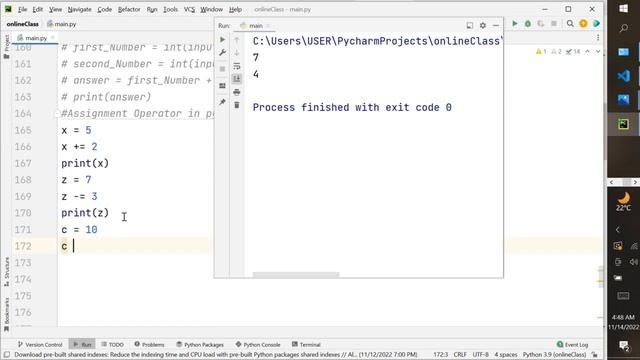
Task: Go to next highlighted error arrow
Action: point(598,51)
